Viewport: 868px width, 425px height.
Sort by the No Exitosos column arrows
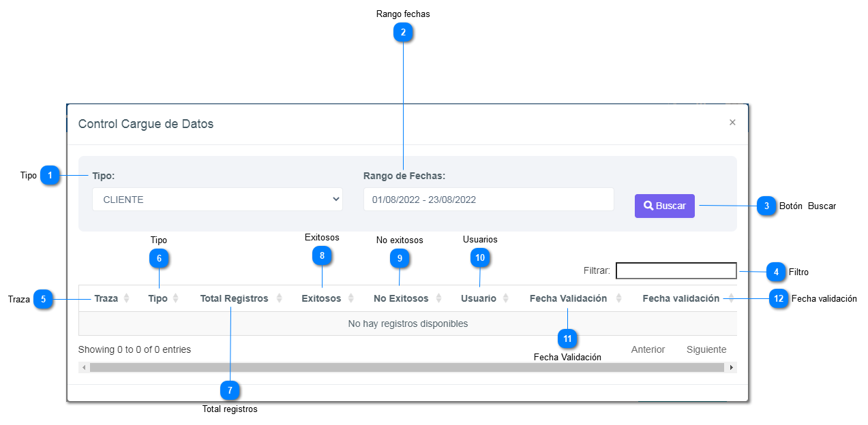(438, 298)
